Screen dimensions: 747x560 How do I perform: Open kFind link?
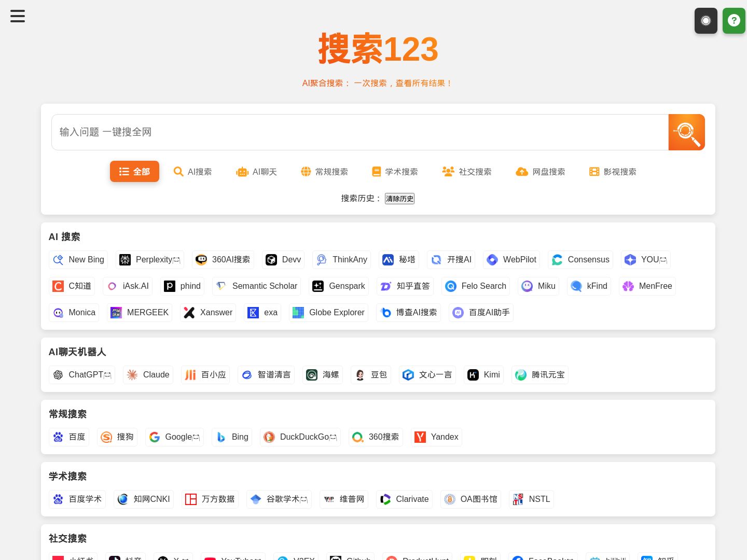coord(589,286)
